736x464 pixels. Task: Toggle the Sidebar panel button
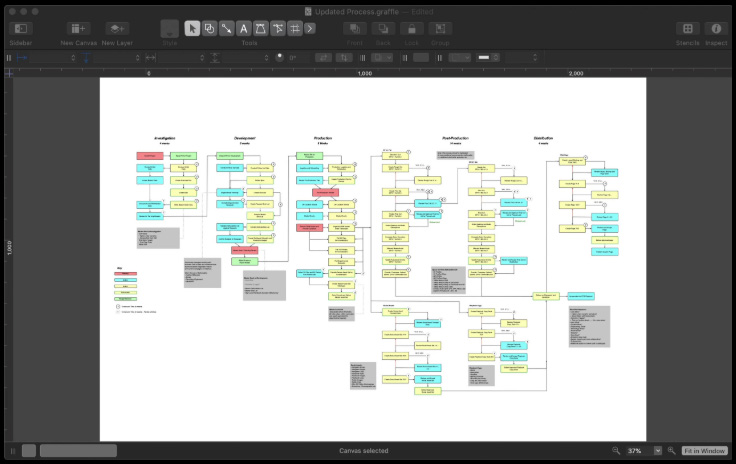pos(21,29)
